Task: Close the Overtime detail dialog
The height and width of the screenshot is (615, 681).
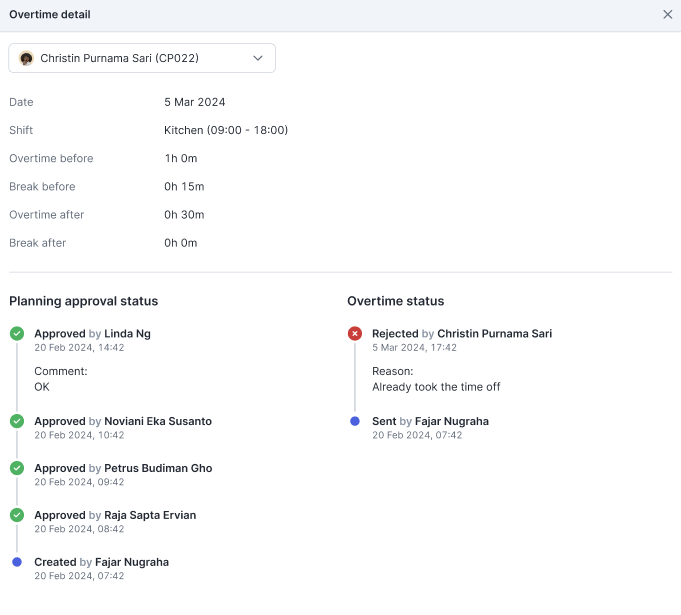Action: [668, 14]
